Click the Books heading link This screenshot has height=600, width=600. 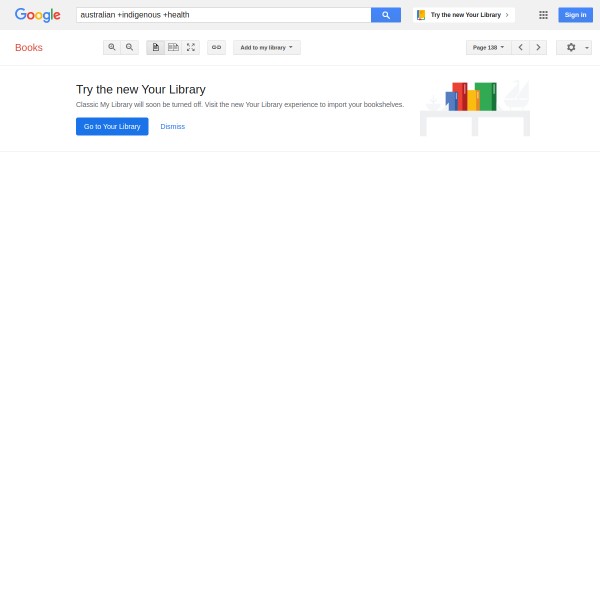(29, 47)
